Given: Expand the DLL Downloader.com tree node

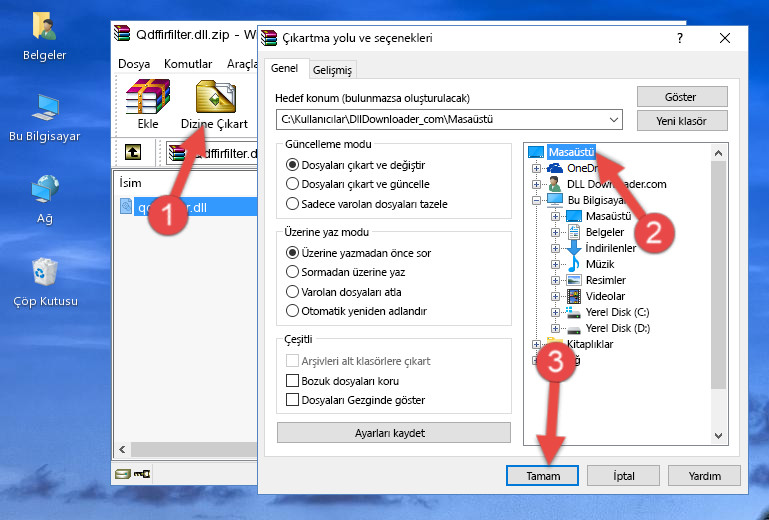Looking at the screenshot, I should pos(536,184).
